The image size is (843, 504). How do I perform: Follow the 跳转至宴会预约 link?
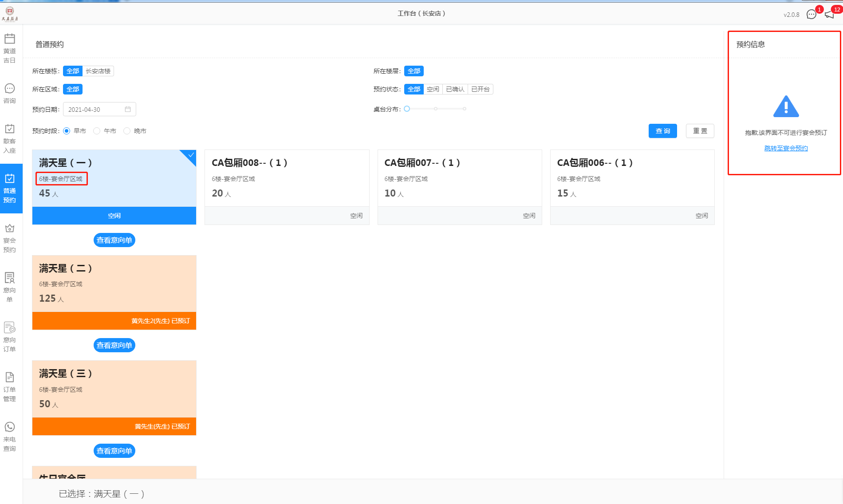786,148
